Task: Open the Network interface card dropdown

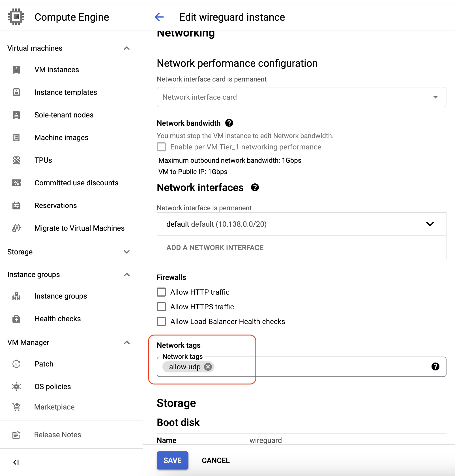Action: (302, 97)
